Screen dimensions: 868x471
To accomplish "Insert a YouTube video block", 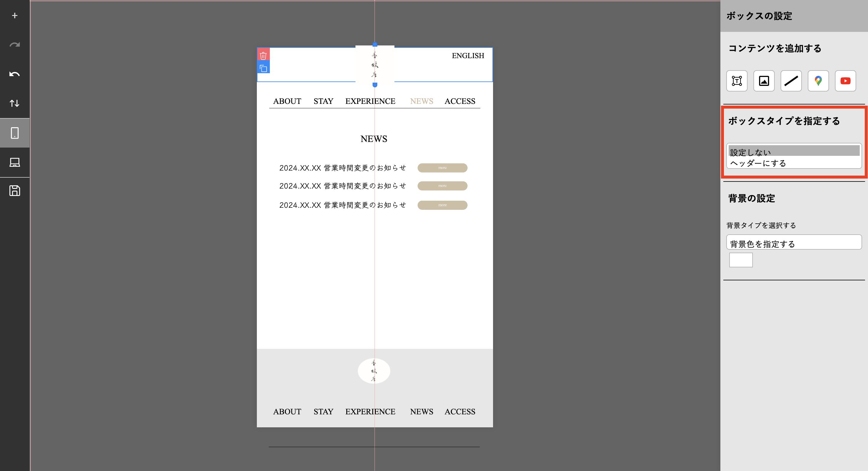I will [x=845, y=81].
